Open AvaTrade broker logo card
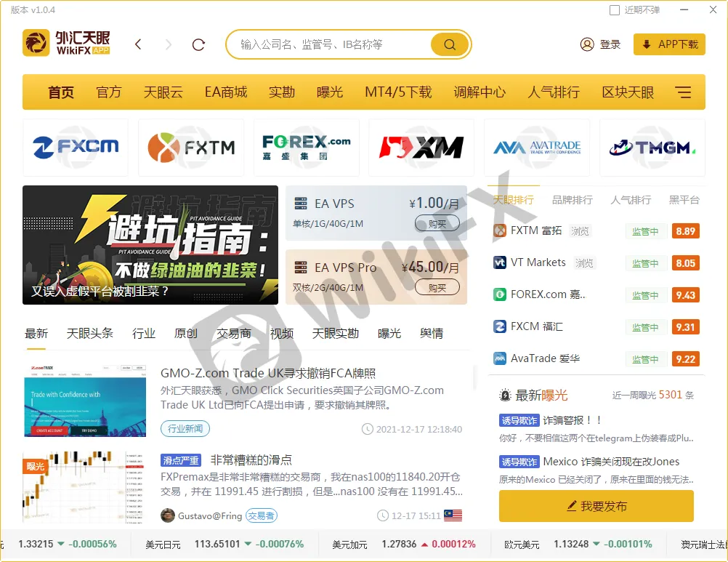728x562 pixels. [537, 148]
